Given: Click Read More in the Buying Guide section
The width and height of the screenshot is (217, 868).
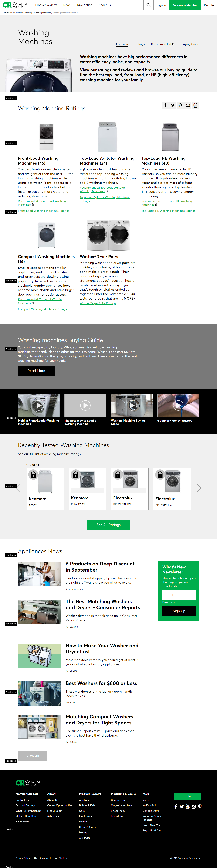Looking at the screenshot, I should click(x=36, y=371).
